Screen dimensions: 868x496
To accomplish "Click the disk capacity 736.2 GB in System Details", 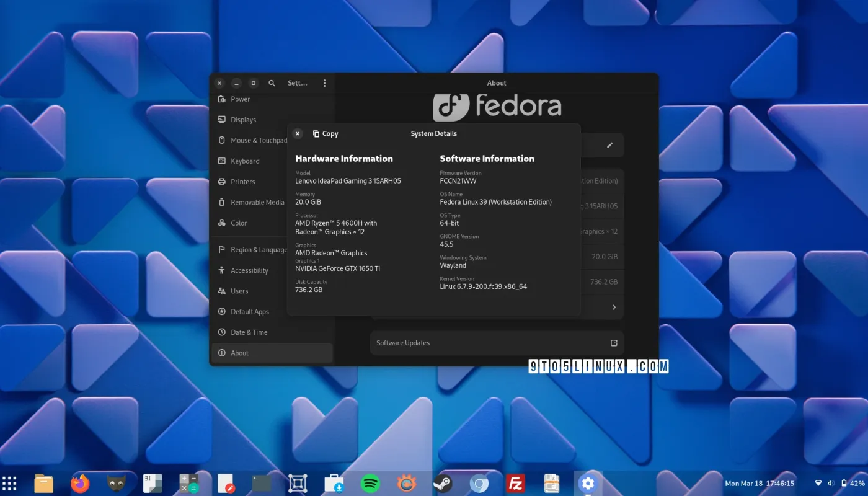I will click(309, 290).
